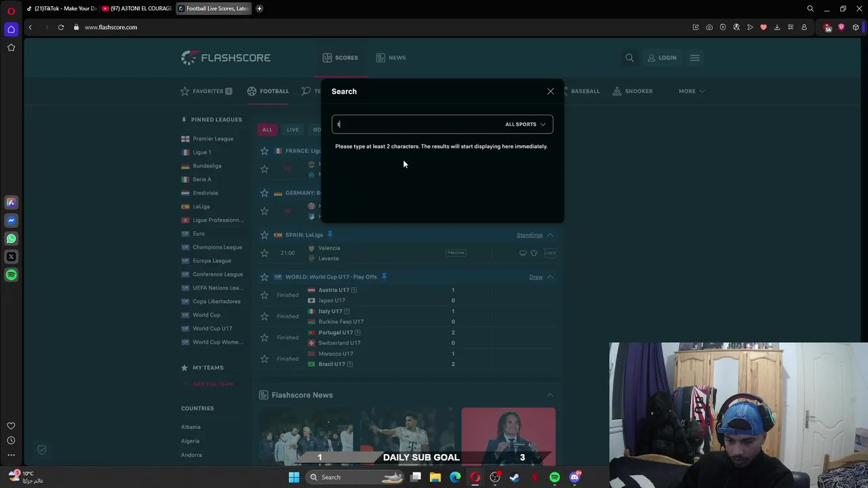Image resolution: width=868 pixels, height=488 pixels.
Task: Open Opera snapshot camera icon
Action: point(709,27)
